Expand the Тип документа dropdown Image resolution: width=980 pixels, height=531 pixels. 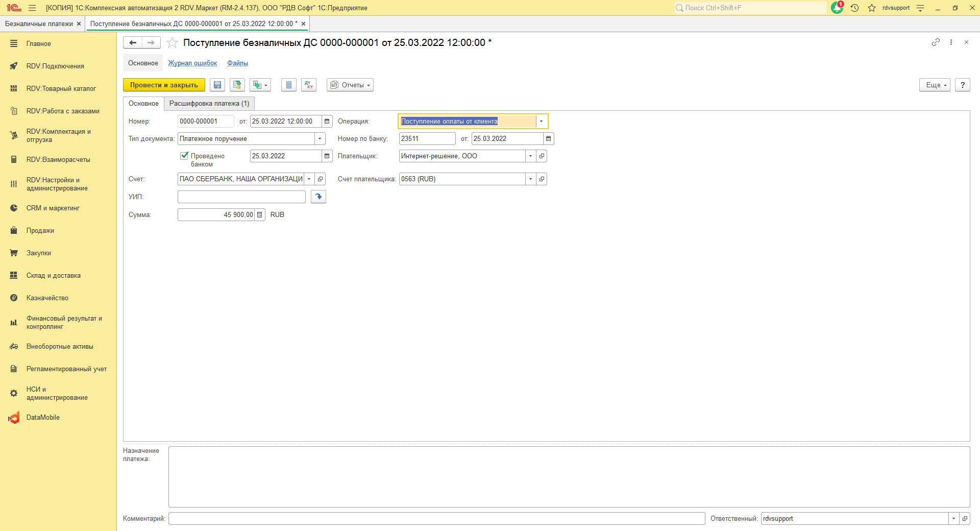tap(320, 139)
